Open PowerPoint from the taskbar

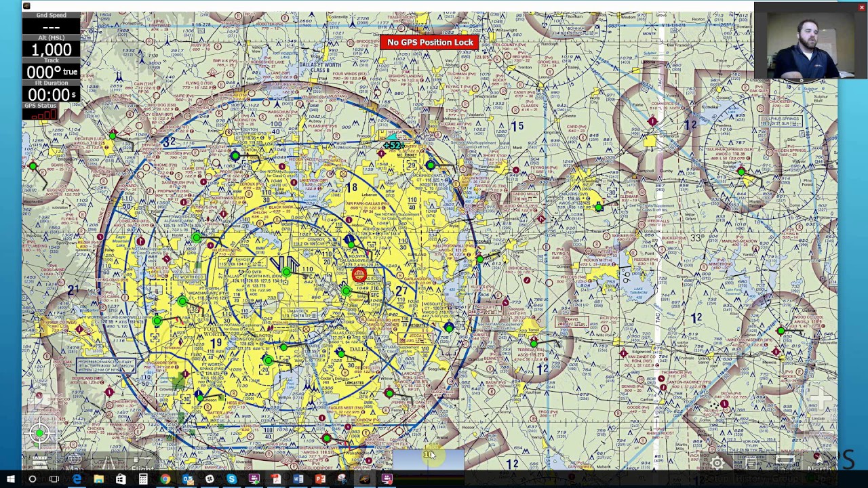(x=320, y=480)
